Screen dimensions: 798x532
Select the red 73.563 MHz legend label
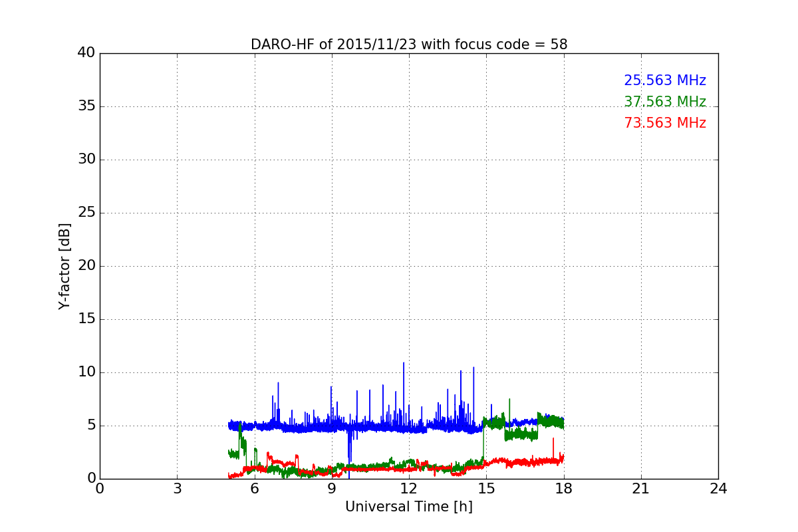point(665,123)
